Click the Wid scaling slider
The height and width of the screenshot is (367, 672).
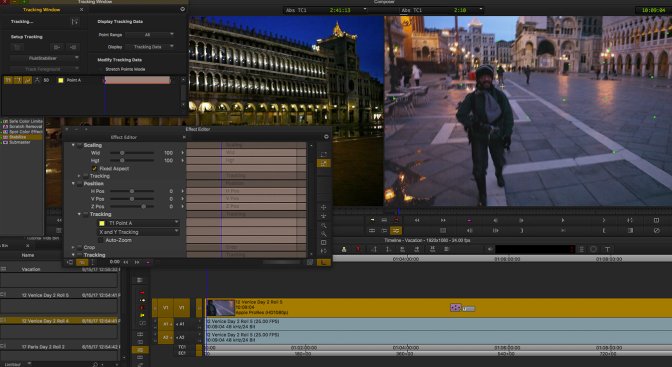(x=132, y=153)
